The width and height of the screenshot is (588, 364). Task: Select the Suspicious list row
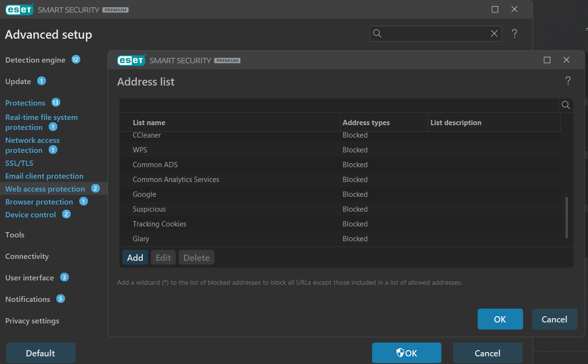click(340, 209)
